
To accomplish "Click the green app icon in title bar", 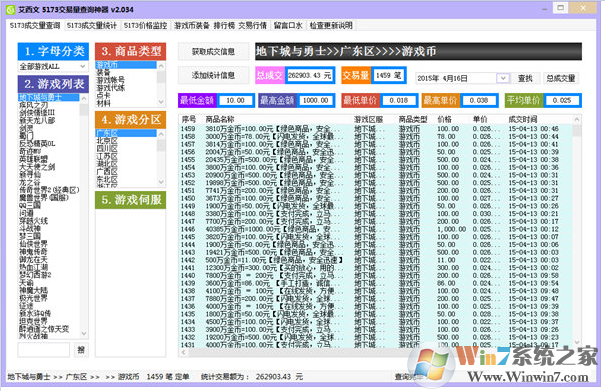I will (10, 9).
